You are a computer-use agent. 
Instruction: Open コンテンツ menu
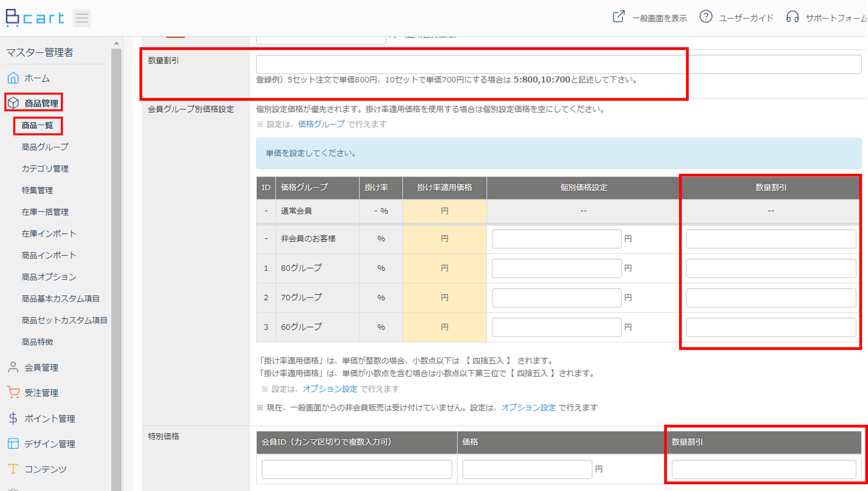(45, 469)
